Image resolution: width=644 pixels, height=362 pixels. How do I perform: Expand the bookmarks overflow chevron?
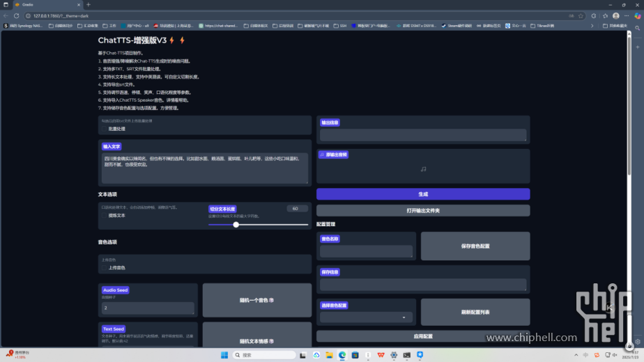[x=592, y=26]
